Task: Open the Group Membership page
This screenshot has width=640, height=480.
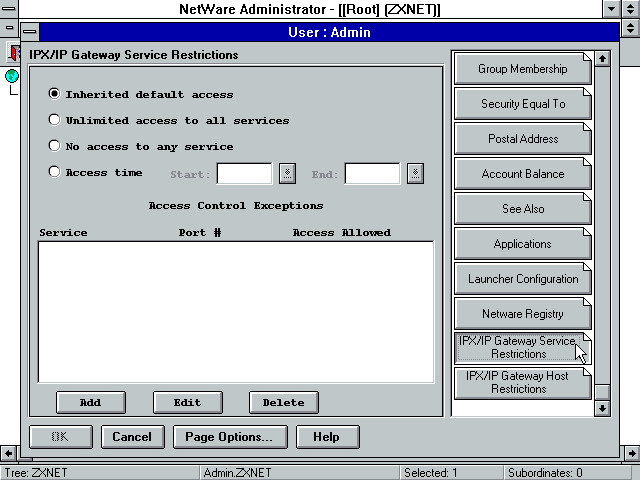Action: click(x=522, y=69)
